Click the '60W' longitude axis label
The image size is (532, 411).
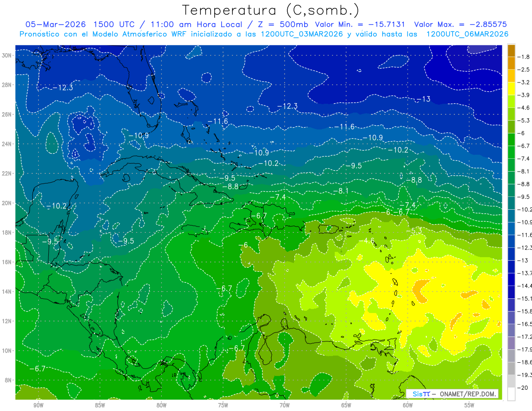408,405
